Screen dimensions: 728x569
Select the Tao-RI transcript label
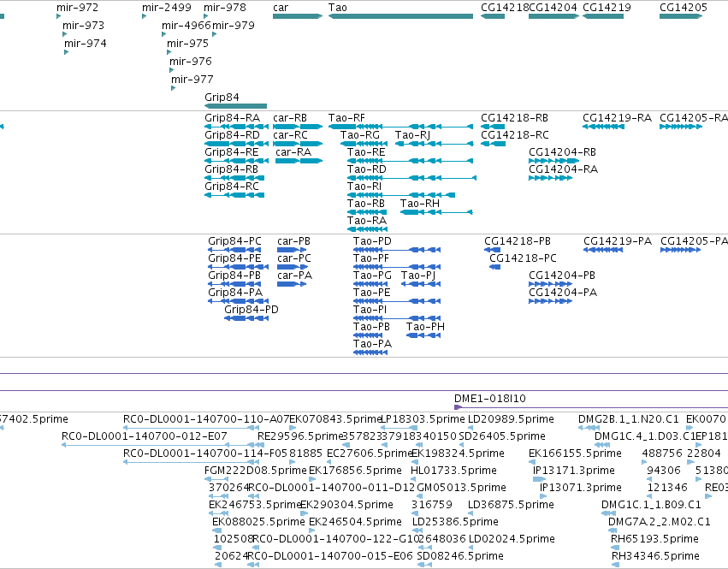point(364,187)
